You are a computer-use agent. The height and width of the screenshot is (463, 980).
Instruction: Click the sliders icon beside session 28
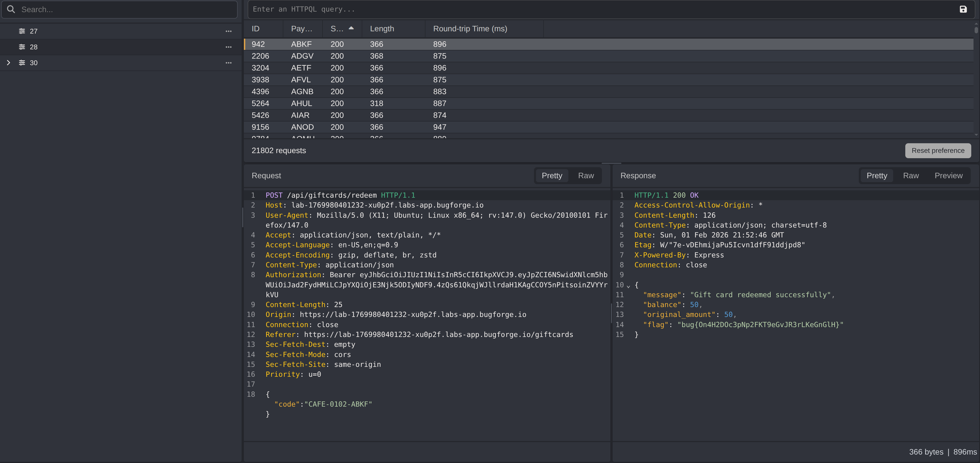point(22,47)
